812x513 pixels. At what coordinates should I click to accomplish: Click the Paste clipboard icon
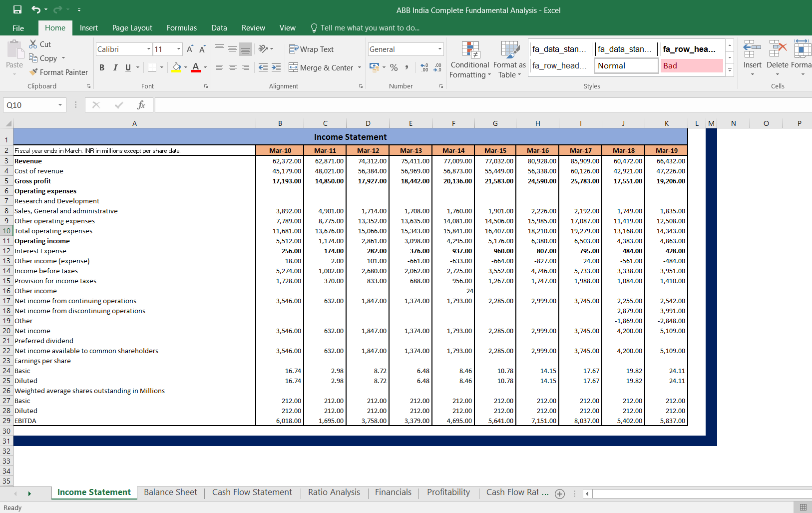[x=15, y=49]
